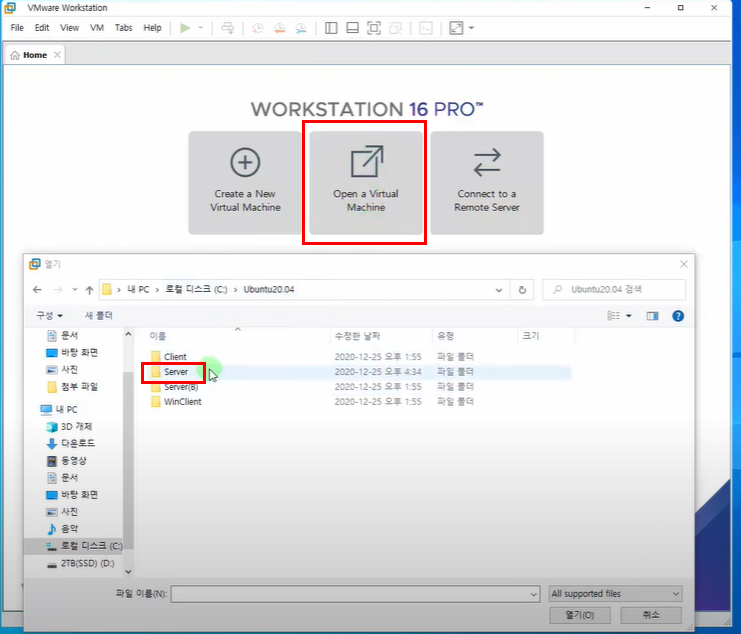The height and width of the screenshot is (634, 741).
Task: Click Send Ctrl+Alt+Del toolbar icon
Action: 227,28
